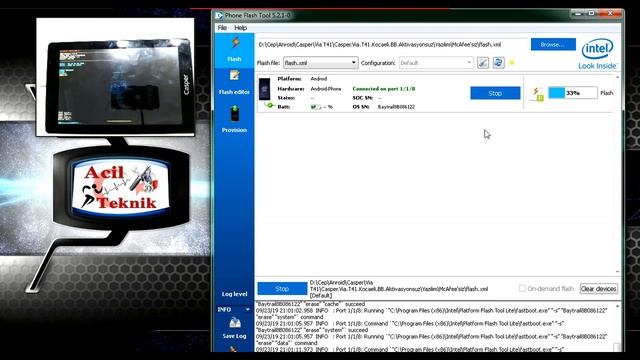Click the Phone Flash Tool title bar icon

click(x=219, y=15)
